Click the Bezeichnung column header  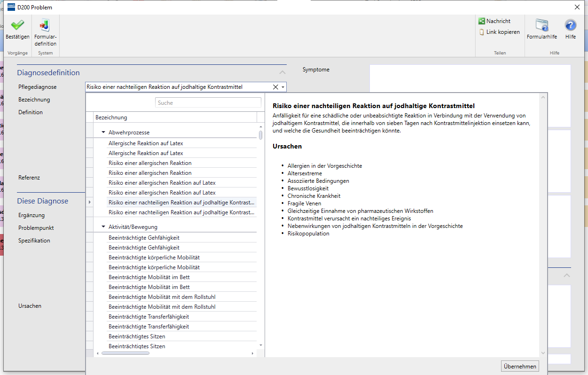click(175, 117)
